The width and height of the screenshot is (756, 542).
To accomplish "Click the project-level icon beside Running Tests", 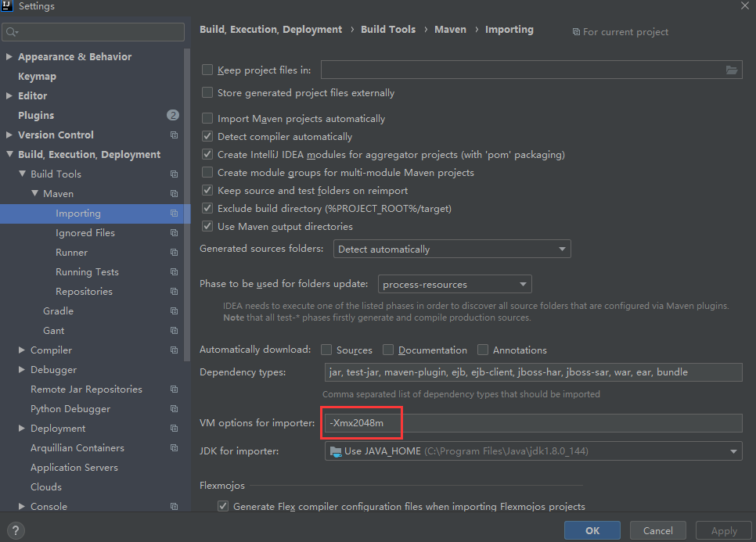I will pyautogui.click(x=174, y=271).
